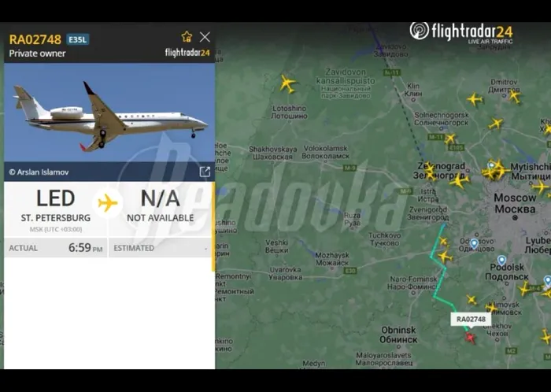Click the favorite star icon in flight panel
Viewport: 551px width, 392px height.
(187, 36)
